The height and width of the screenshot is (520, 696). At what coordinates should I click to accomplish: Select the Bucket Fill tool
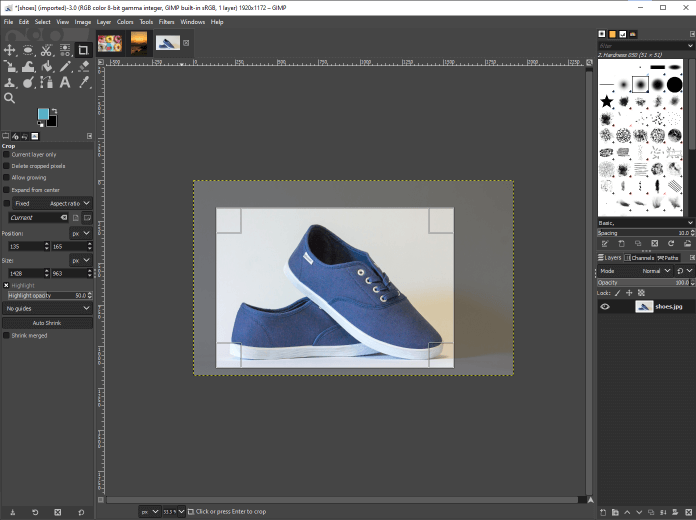point(46,67)
